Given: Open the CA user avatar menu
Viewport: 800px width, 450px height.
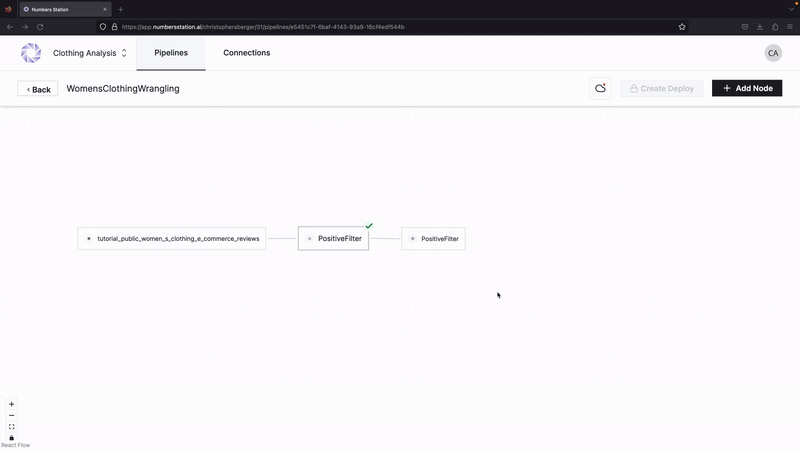Looking at the screenshot, I should point(773,53).
